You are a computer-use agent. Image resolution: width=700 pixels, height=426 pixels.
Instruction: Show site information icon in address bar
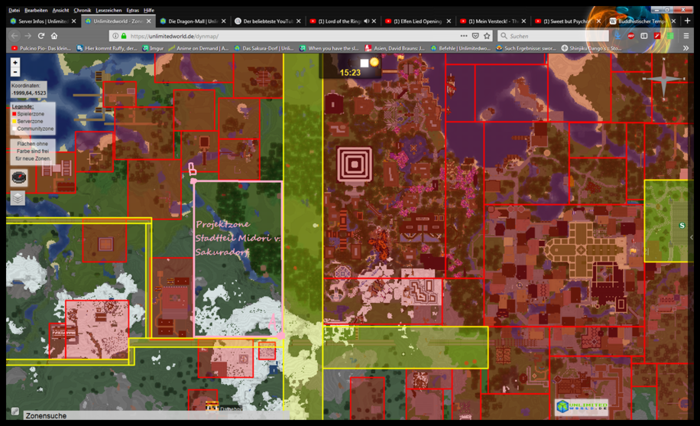click(115, 36)
